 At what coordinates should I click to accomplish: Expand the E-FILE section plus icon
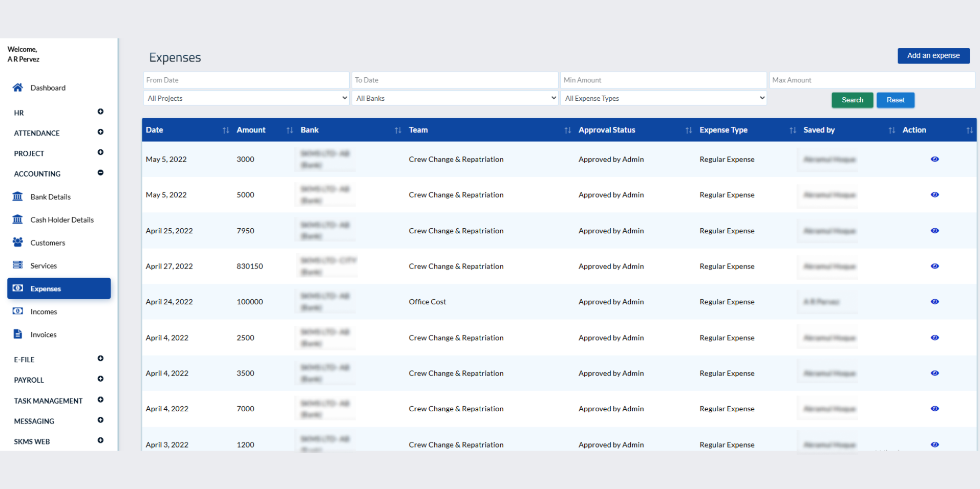[100, 359]
